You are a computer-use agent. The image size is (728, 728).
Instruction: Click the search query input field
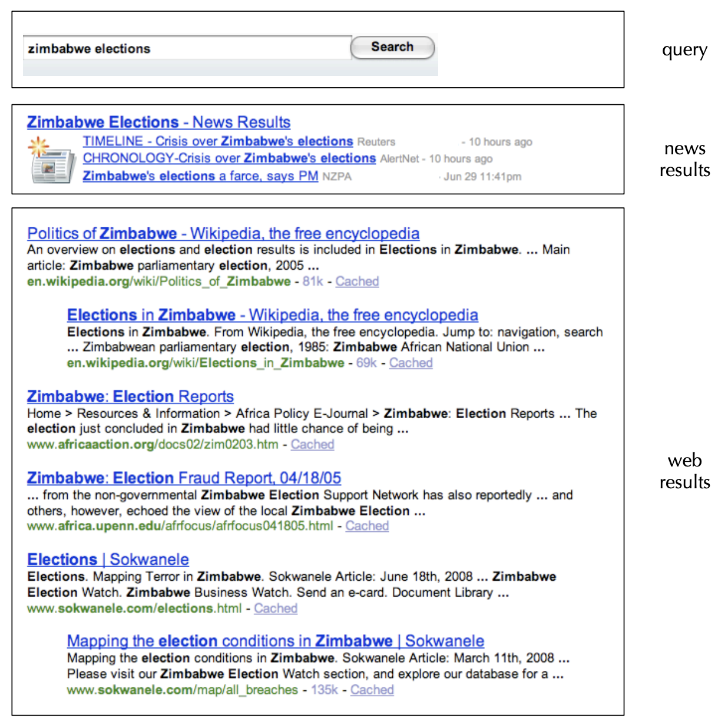tap(187, 48)
